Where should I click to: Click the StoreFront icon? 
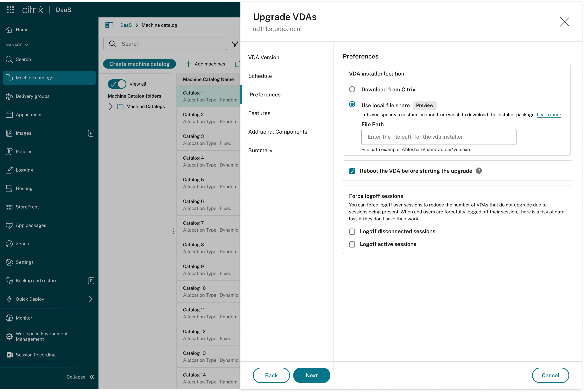[9, 207]
